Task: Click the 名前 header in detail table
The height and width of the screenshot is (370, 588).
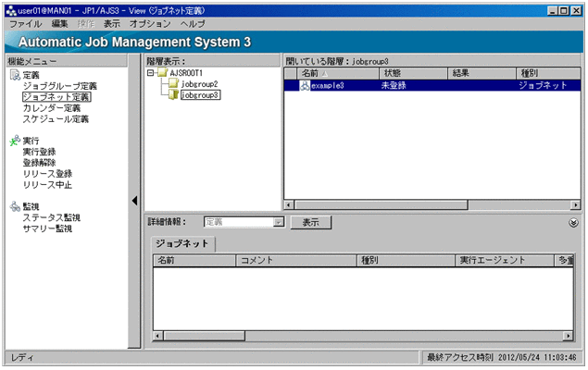Action: click(194, 261)
